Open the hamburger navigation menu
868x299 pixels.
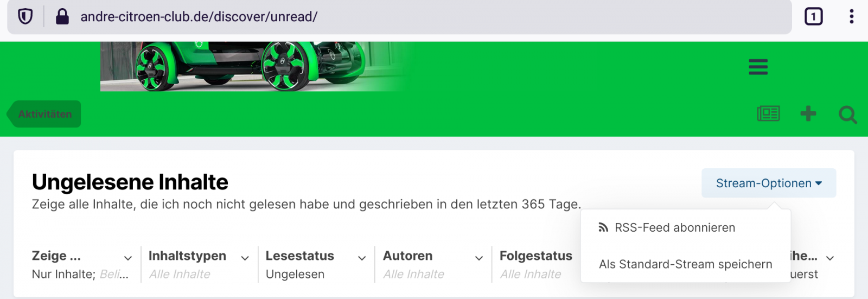tap(758, 67)
